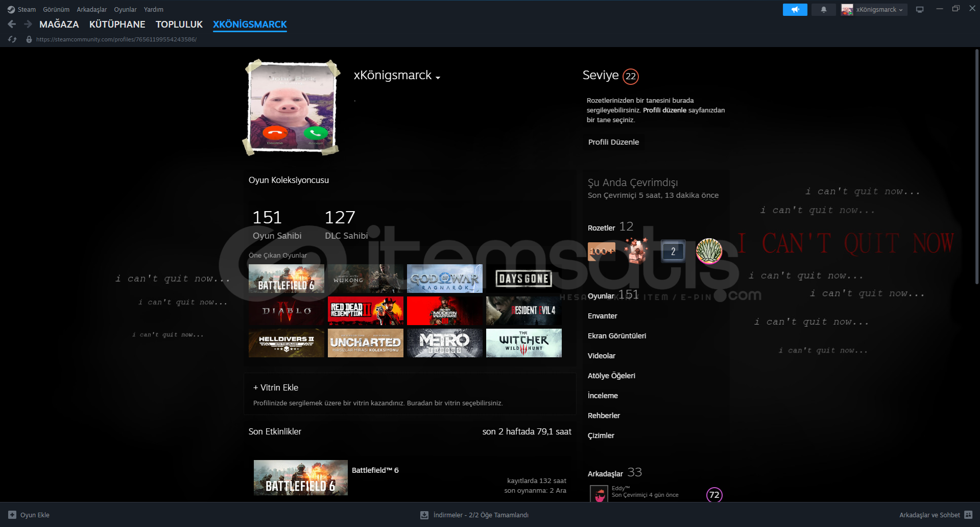Open the Atölye Öğeleri link
Viewport: 980px width, 527px height.
[x=612, y=376]
